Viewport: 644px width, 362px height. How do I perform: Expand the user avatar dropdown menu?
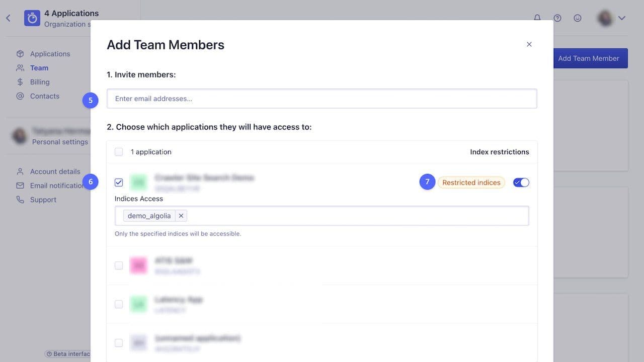click(x=622, y=18)
